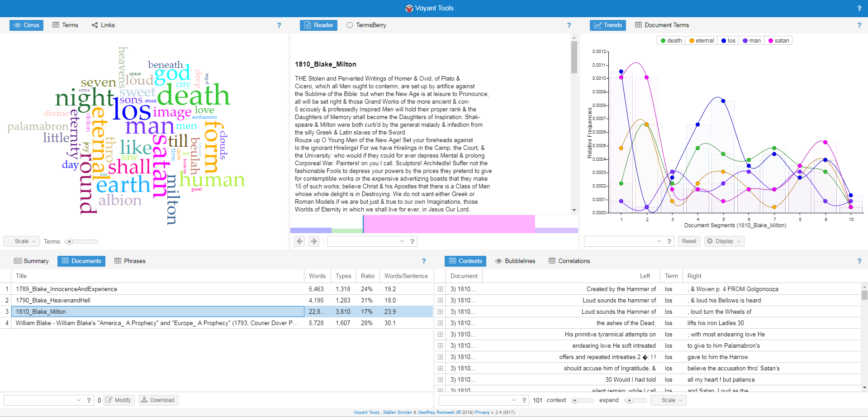Image resolution: width=868 pixels, height=417 pixels.
Task: Adjust the Cirrus Terms slider
Action: coord(70,242)
